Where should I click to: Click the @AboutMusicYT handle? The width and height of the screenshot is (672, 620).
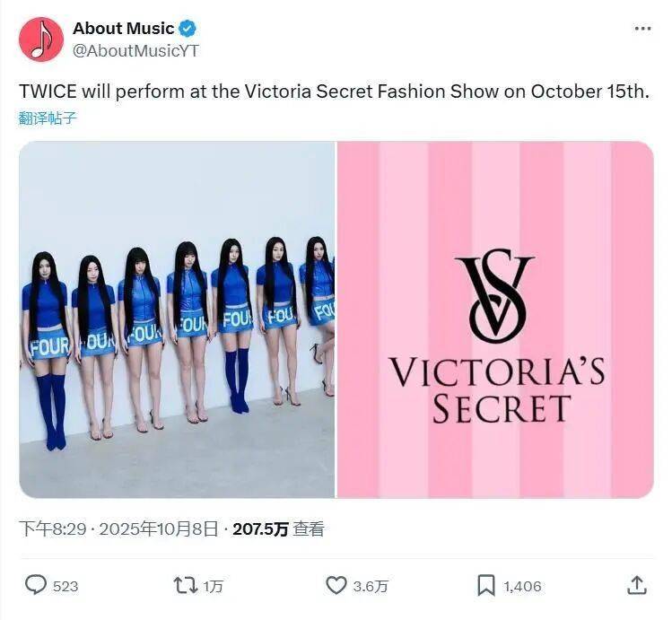click(135, 50)
